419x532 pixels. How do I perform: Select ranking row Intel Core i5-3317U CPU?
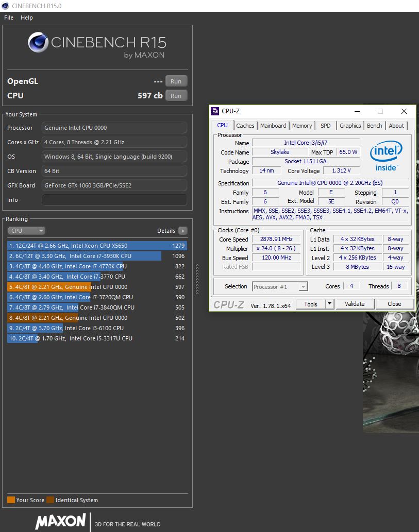[97, 338]
